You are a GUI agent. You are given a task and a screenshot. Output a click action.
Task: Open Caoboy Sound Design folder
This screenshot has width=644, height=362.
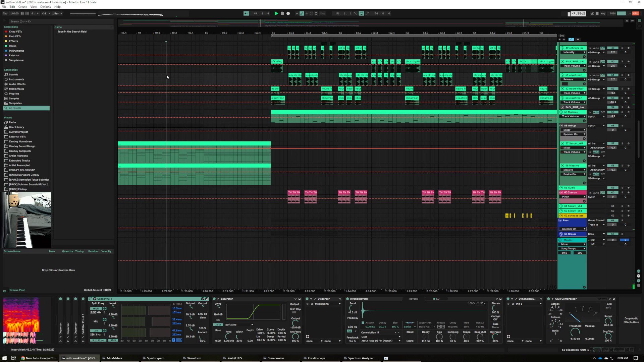tap(22, 146)
